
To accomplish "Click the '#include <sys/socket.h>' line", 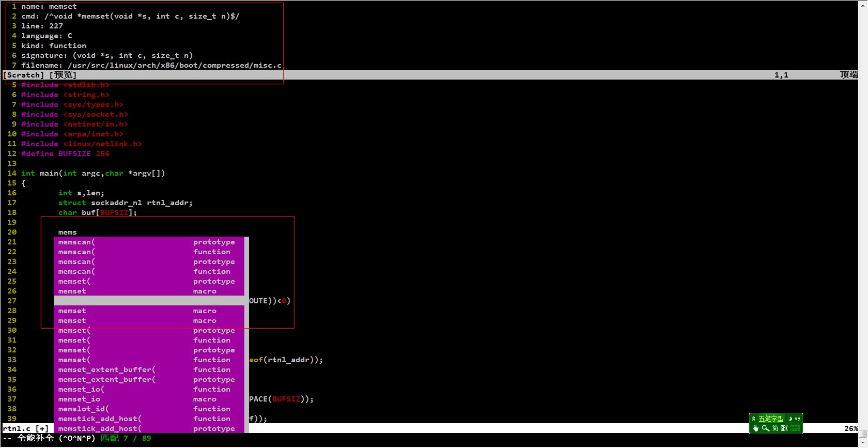I will [74, 114].
